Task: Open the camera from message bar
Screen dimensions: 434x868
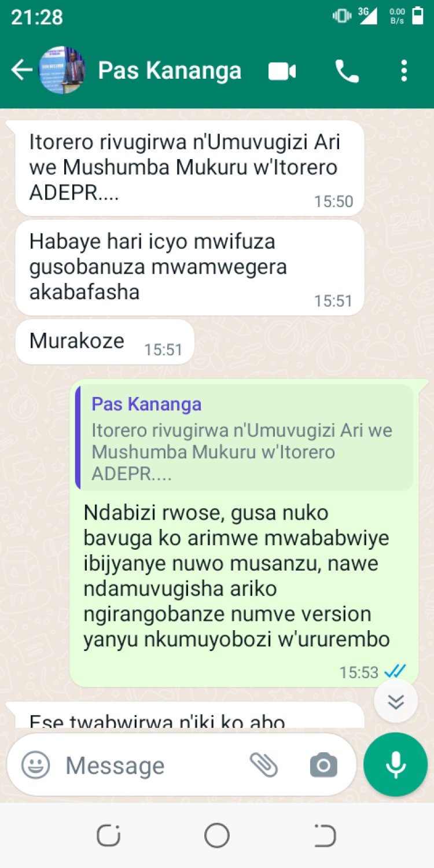Action: click(x=323, y=766)
